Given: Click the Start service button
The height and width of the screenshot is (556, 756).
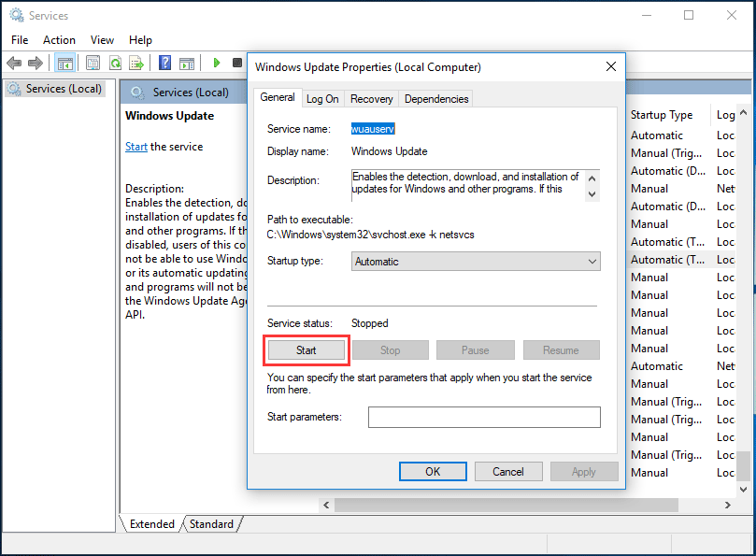Looking at the screenshot, I should tap(307, 350).
